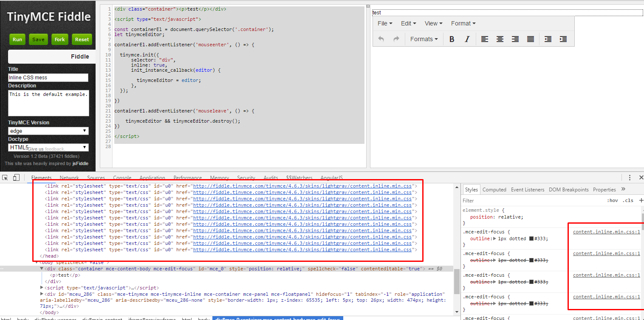
Task: Switch to the Event Listeners tab
Action: [528, 190]
